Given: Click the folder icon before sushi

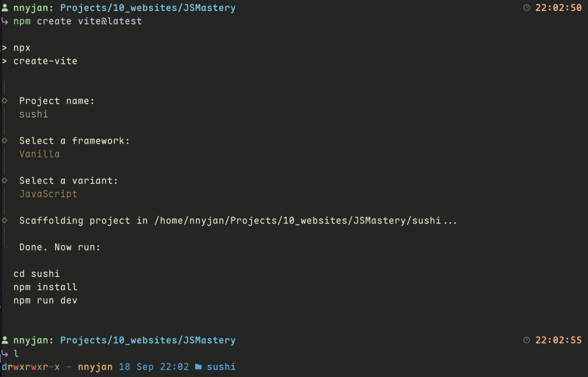Looking at the screenshot, I should click(198, 367).
